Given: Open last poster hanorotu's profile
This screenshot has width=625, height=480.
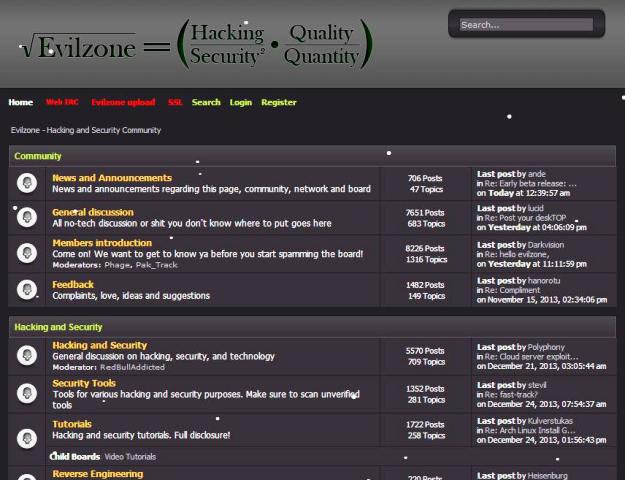Looking at the screenshot, I should click(544, 281).
